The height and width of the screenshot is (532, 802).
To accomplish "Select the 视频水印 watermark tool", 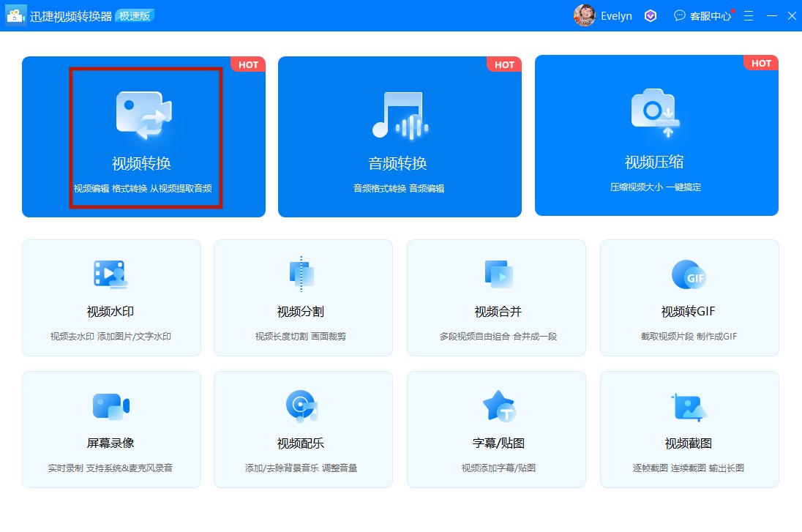I will [x=111, y=296].
